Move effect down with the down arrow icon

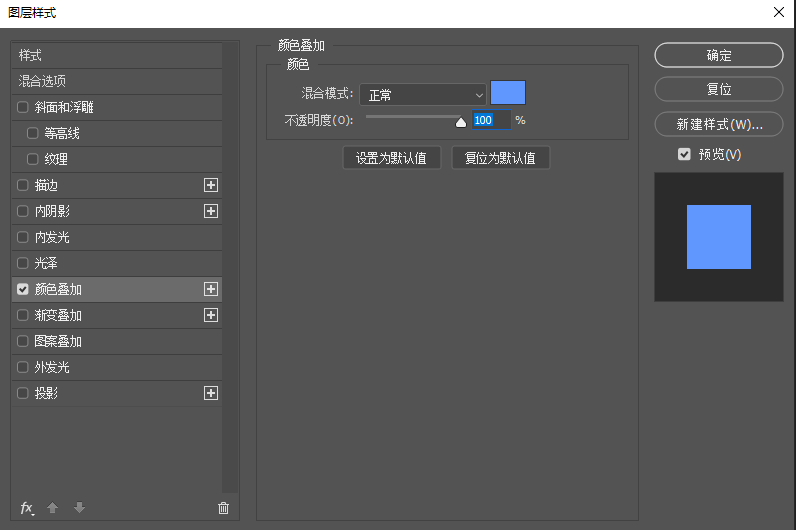(x=79, y=508)
